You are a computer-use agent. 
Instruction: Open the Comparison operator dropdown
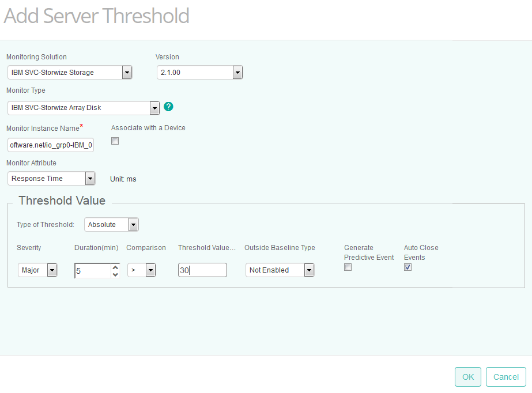click(x=150, y=270)
